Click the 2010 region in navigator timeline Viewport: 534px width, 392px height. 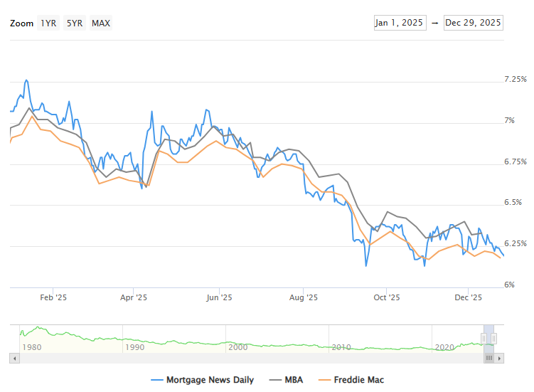pyautogui.click(x=341, y=346)
